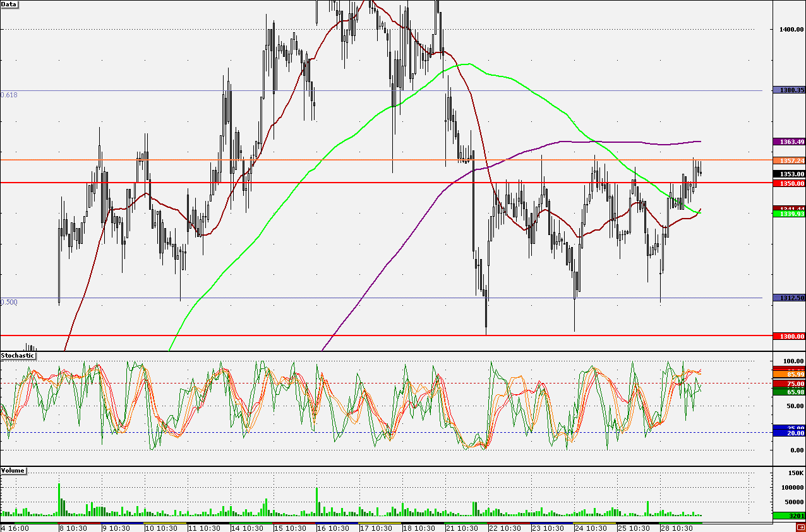Click the Data panel label
806x532 pixels.
click(9, 4)
